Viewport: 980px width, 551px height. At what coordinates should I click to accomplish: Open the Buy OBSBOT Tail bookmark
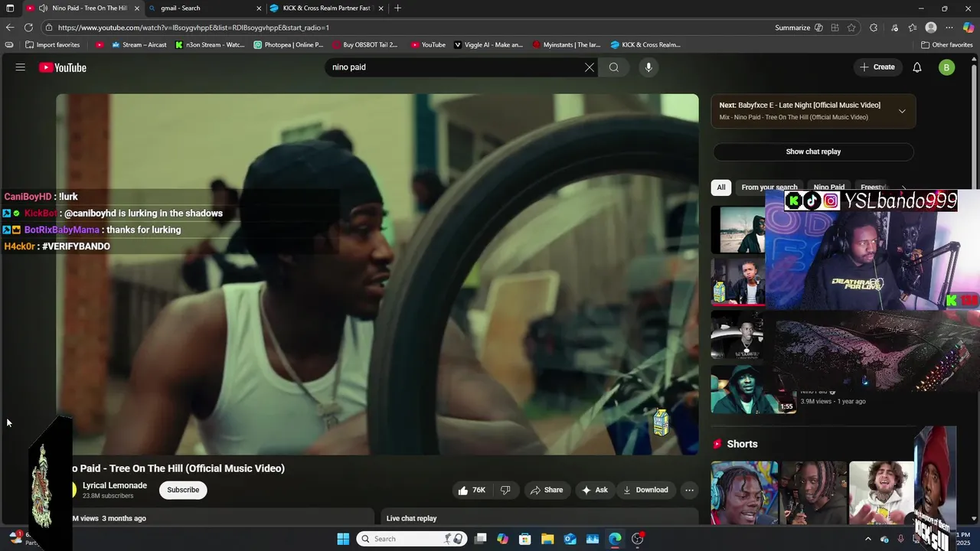tap(365, 44)
